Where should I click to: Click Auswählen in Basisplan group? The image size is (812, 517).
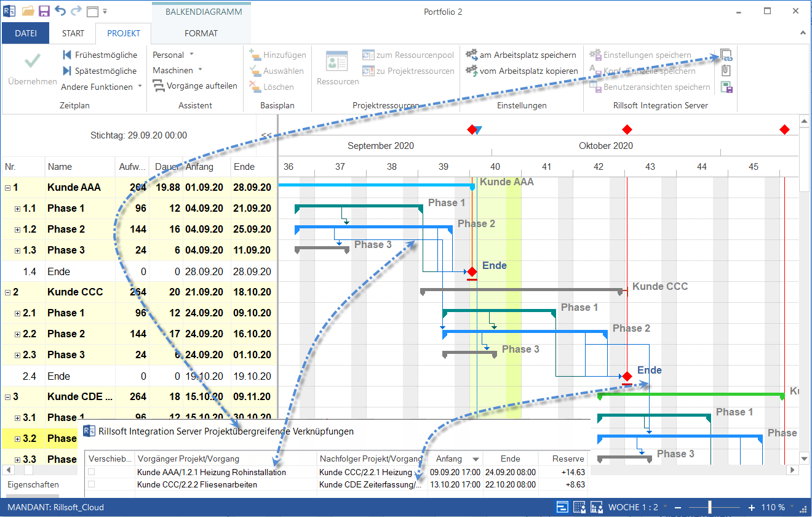click(277, 71)
